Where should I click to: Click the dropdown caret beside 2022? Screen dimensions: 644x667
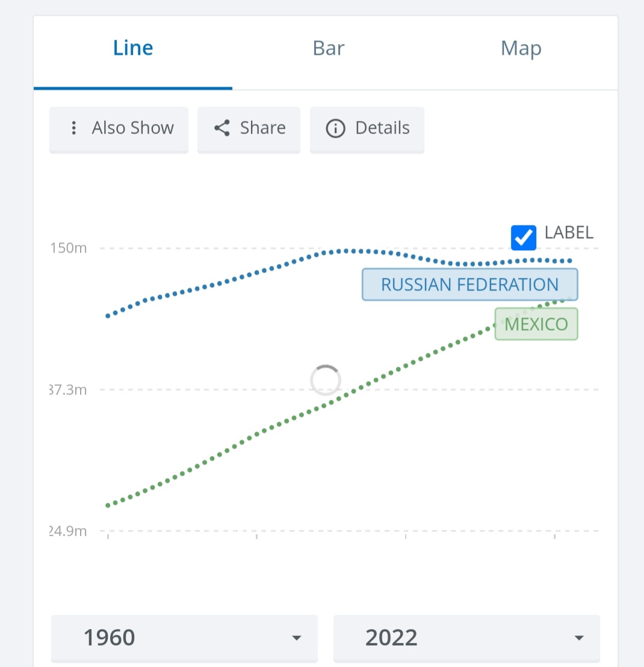(x=579, y=638)
